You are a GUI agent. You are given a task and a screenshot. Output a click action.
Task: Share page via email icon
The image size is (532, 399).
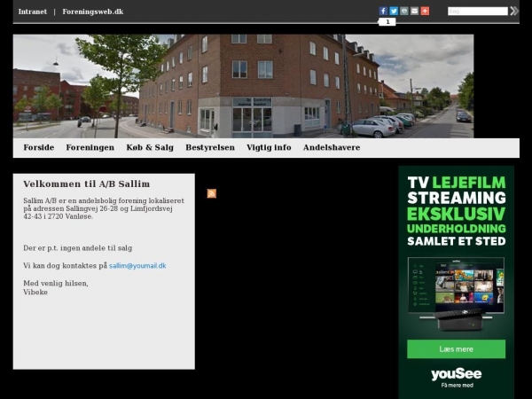414,11
